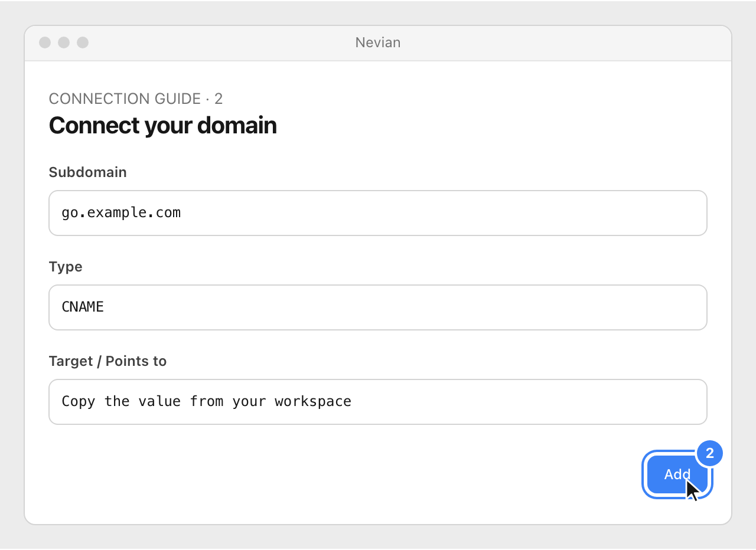Minimize the window with the middle titlebar dot
This screenshot has height=550, width=756.
tap(64, 42)
